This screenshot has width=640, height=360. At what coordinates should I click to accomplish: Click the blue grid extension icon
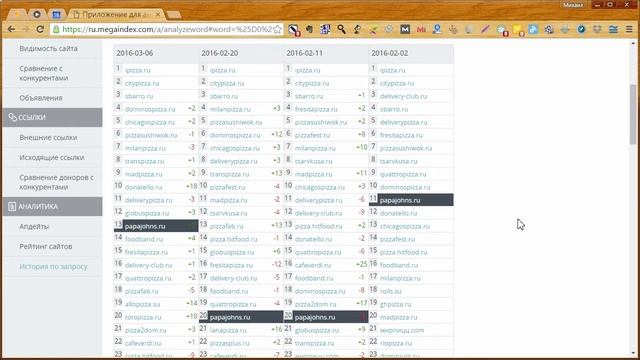pos(325,29)
